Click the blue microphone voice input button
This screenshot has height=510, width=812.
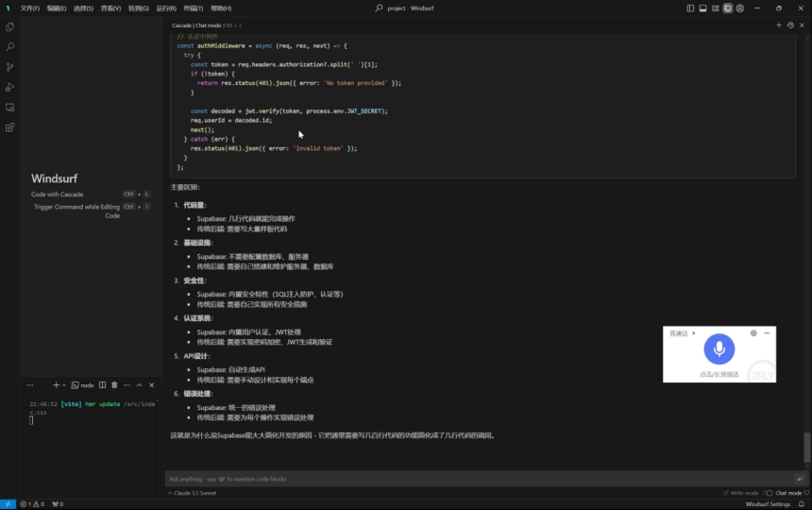[719, 349]
